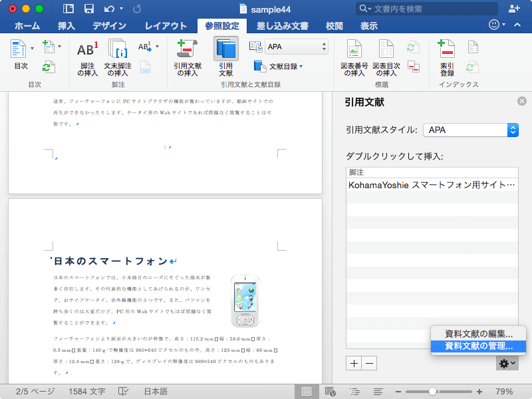Image resolution: width=532 pixels, height=399 pixels.
Task: Expand the undo history dropdown arrow
Action: pyautogui.click(x=122, y=9)
